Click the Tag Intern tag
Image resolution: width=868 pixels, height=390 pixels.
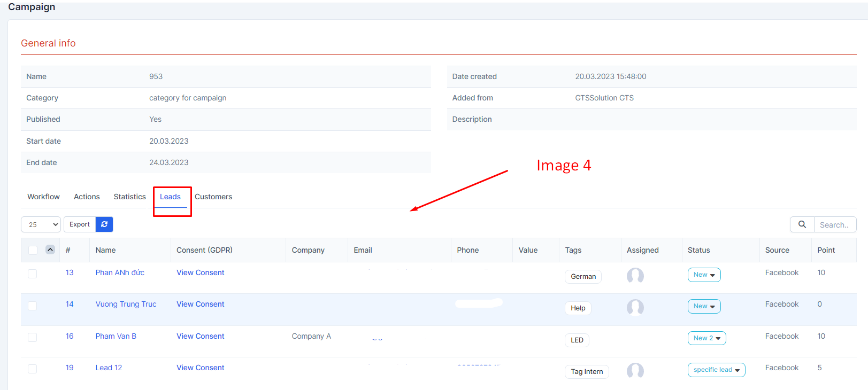pos(587,371)
